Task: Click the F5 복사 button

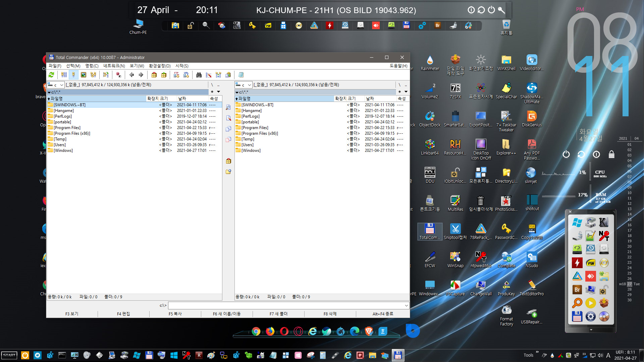Action: point(175,314)
